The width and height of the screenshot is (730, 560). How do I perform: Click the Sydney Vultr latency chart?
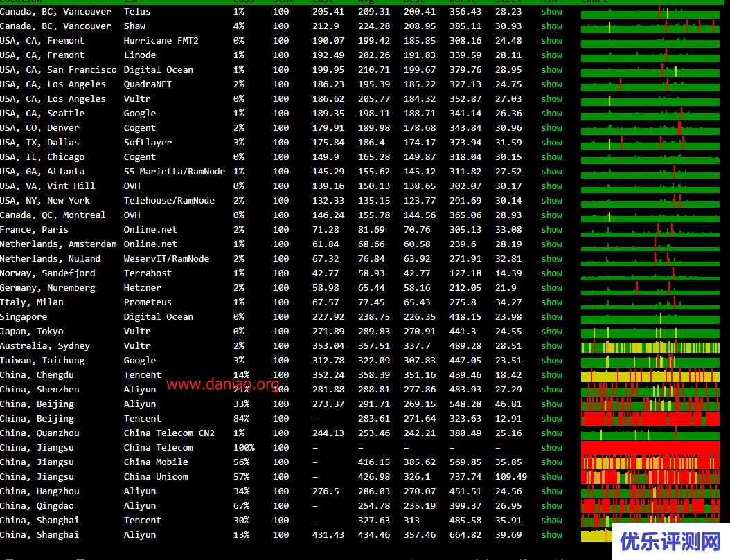point(650,347)
